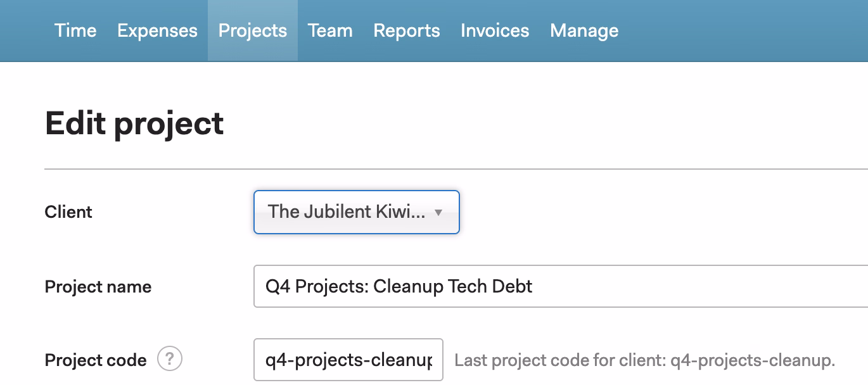Open the Manage menu item
Viewport: 868px width, 385px height.
click(x=584, y=30)
